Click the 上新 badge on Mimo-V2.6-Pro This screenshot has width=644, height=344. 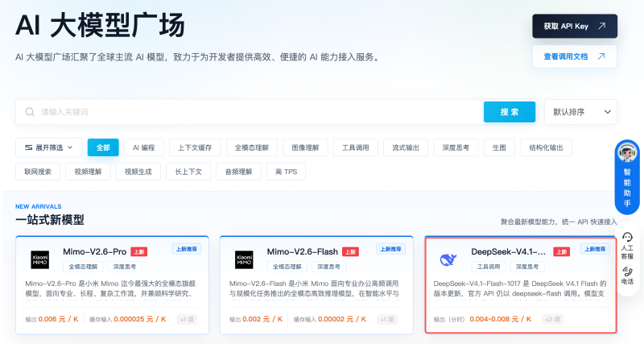point(138,251)
